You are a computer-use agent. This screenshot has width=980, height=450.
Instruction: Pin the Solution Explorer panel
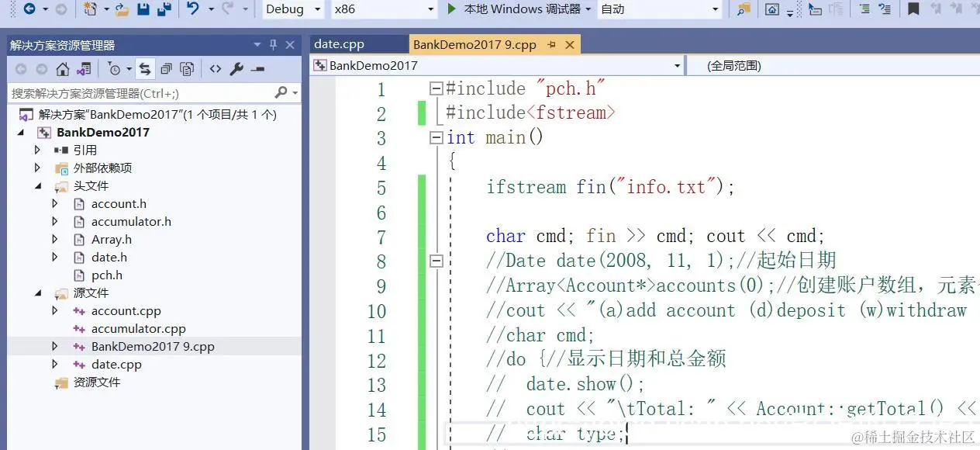point(273,45)
